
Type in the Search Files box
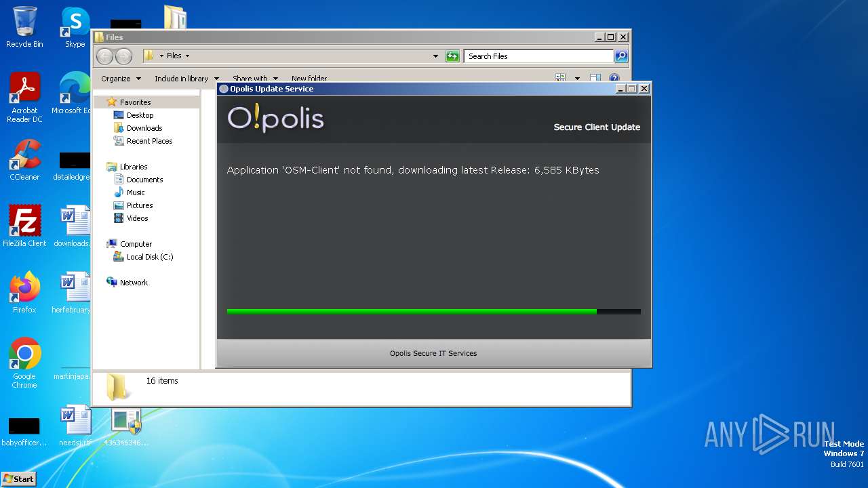[x=539, y=56]
